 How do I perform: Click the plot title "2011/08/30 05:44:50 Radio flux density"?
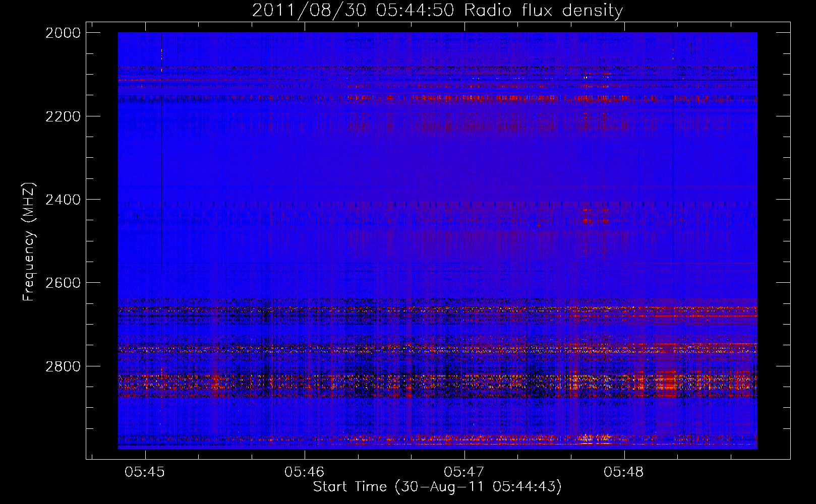pos(437,11)
